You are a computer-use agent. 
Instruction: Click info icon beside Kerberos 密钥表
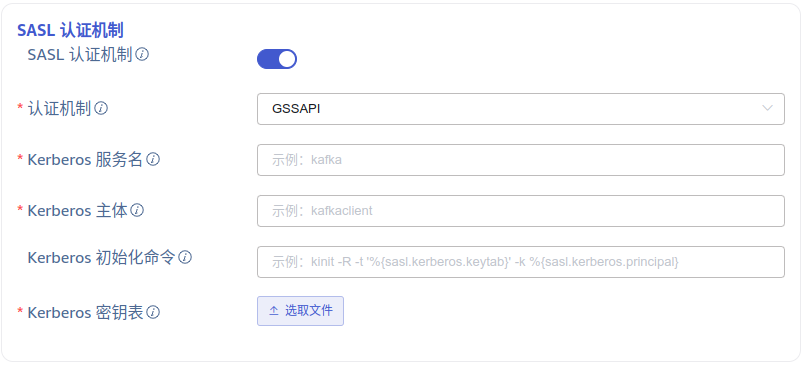pos(153,312)
